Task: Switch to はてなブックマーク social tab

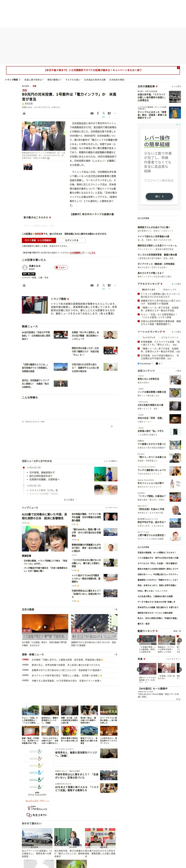Action: (169, 337)
